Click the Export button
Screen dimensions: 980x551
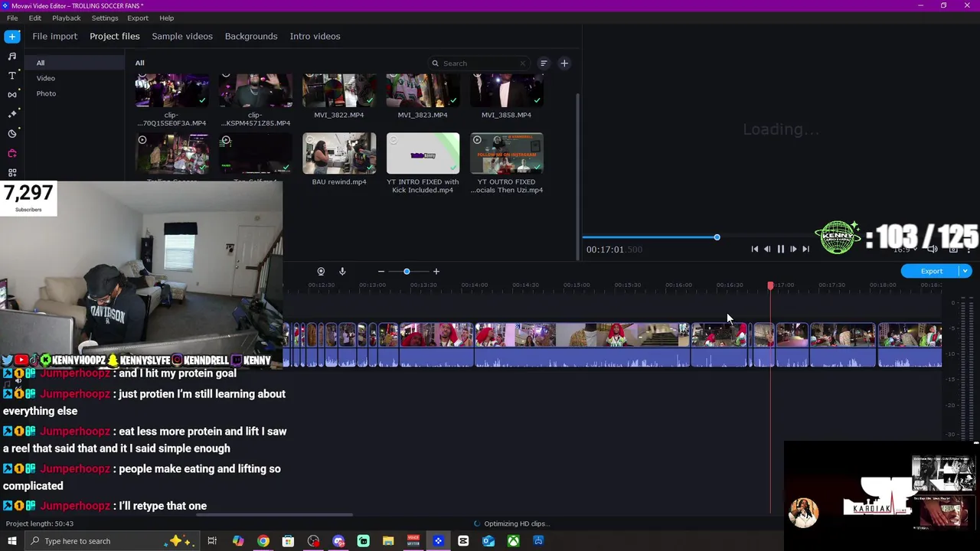click(x=931, y=271)
